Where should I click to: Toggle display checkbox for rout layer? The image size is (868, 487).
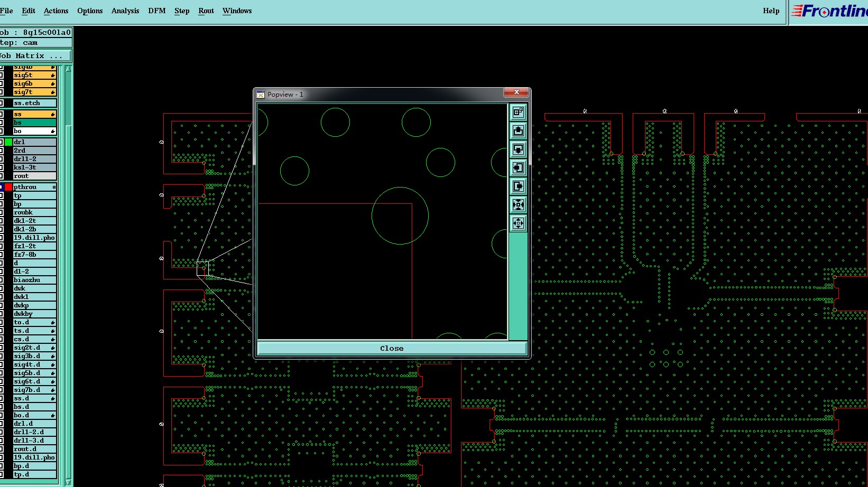coord(2,176)
